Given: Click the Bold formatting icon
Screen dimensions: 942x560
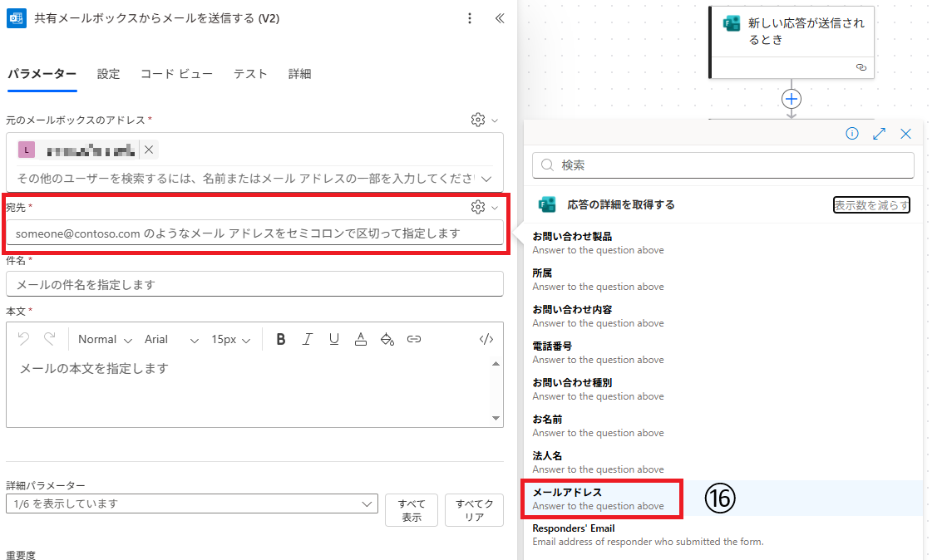Looking at the screenshot, I should [x=281, y=339].
